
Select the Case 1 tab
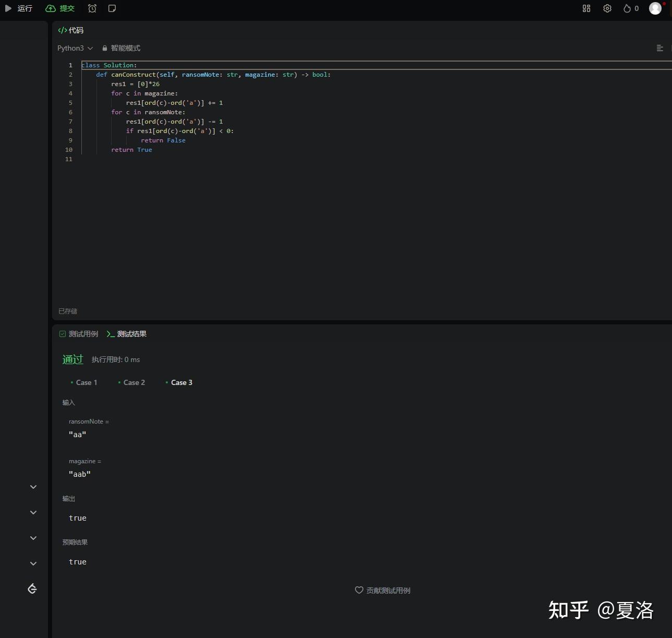click(x=86, y=382)
